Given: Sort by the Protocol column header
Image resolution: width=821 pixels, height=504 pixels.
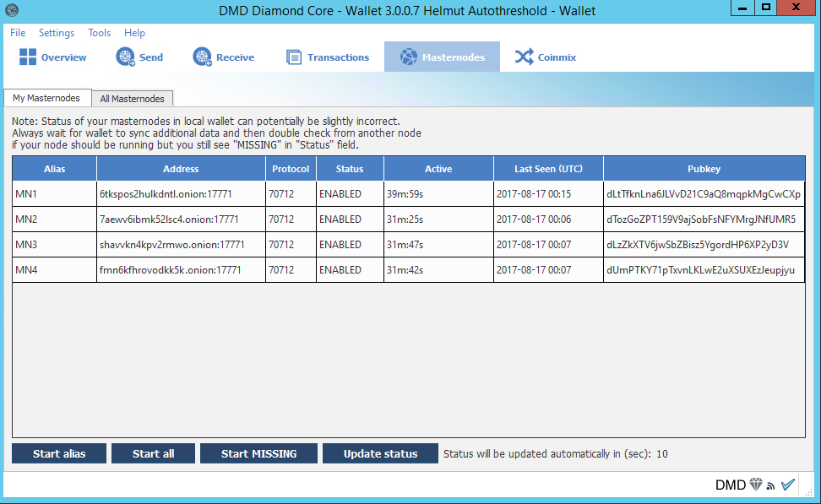Looking at the screenshot, I should coord(291,169).
